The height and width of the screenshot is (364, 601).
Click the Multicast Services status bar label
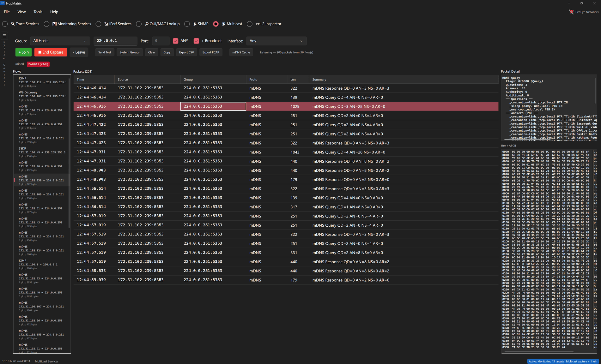click(x=47, y=361)
